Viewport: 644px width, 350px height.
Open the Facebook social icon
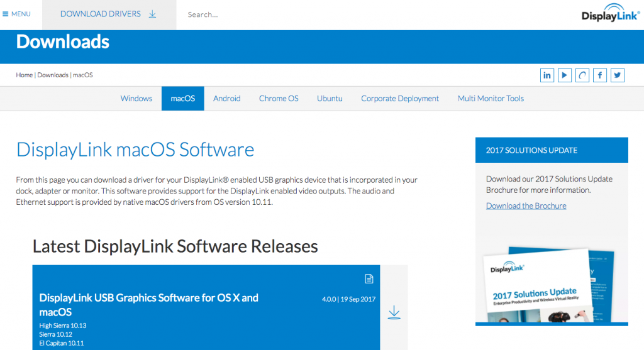(600, 75)
